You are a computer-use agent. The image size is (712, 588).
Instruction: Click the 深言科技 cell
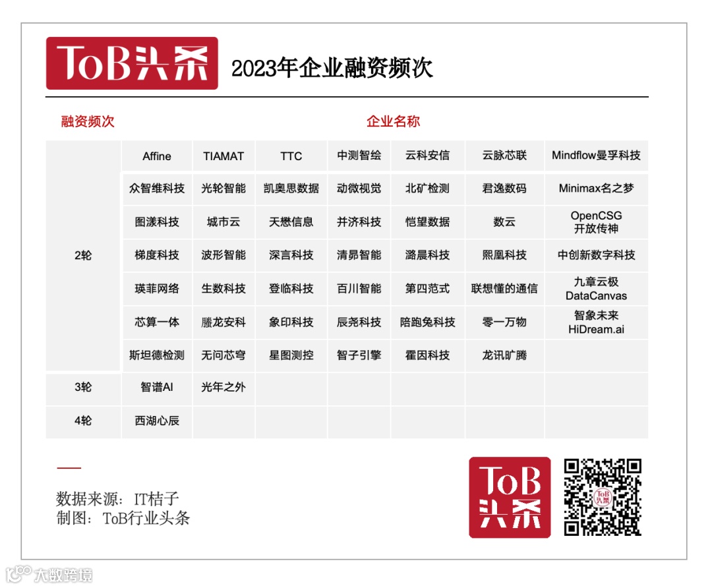click(x=291, y=255)
